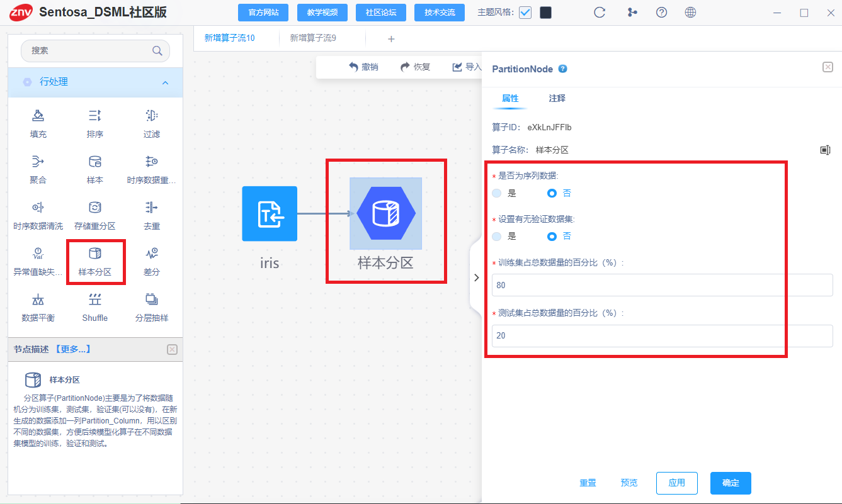The height and width of the screenshot is (504, 842).
Task: Add a new flow tab with plus
Action: (391, 39)
